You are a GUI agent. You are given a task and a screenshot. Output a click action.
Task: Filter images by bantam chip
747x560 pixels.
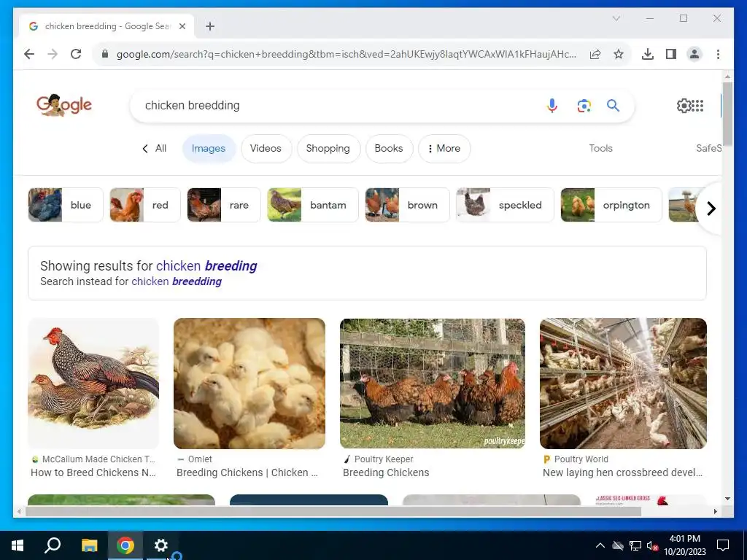(x=312, y=205)
